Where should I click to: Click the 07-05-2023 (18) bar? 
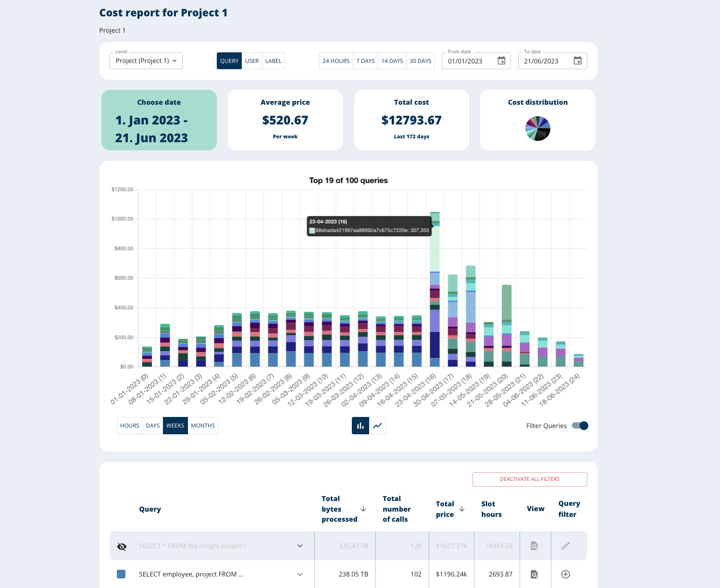[471, 316]
